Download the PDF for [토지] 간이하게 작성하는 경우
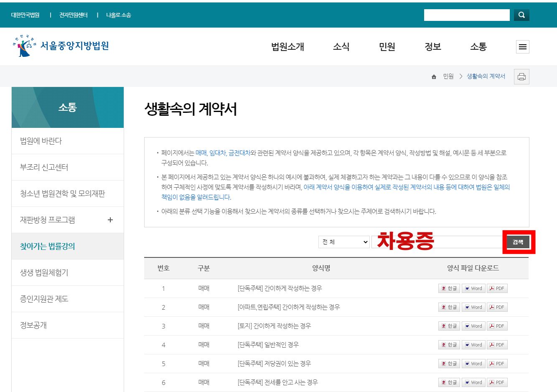557x392 pixels. coord(497,326)
